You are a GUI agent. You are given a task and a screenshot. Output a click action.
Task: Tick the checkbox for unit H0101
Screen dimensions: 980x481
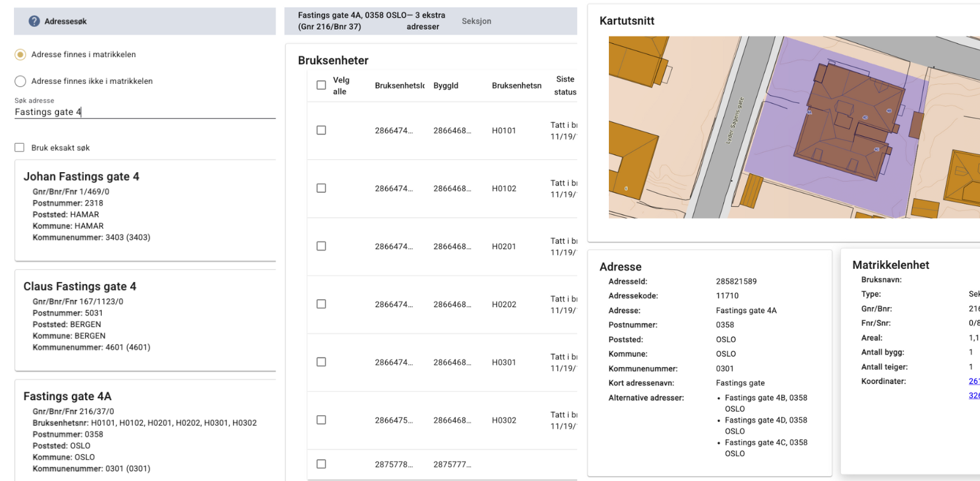[x=321, y=130]
